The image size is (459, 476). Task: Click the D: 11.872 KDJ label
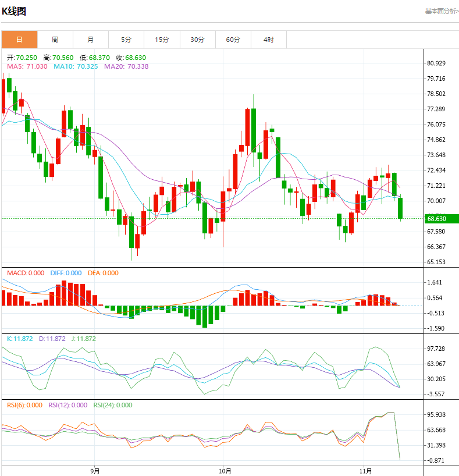coord(52,339)
